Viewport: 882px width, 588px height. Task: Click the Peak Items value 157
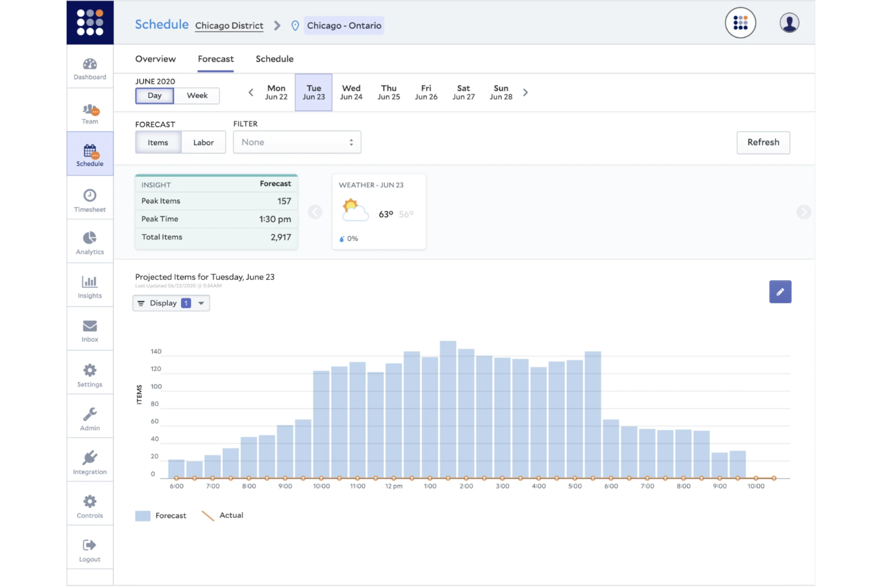pyautogui.click(x=284, y=201)
